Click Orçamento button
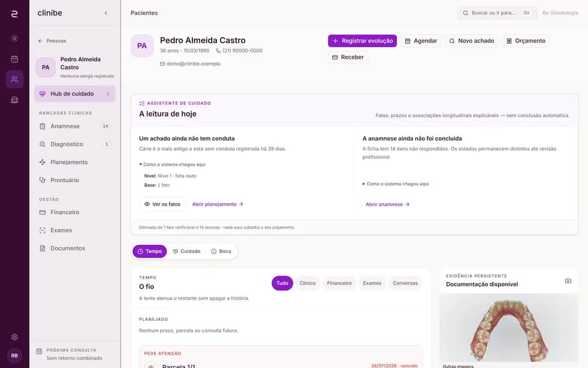588x368 pixels. coord(526,41)
